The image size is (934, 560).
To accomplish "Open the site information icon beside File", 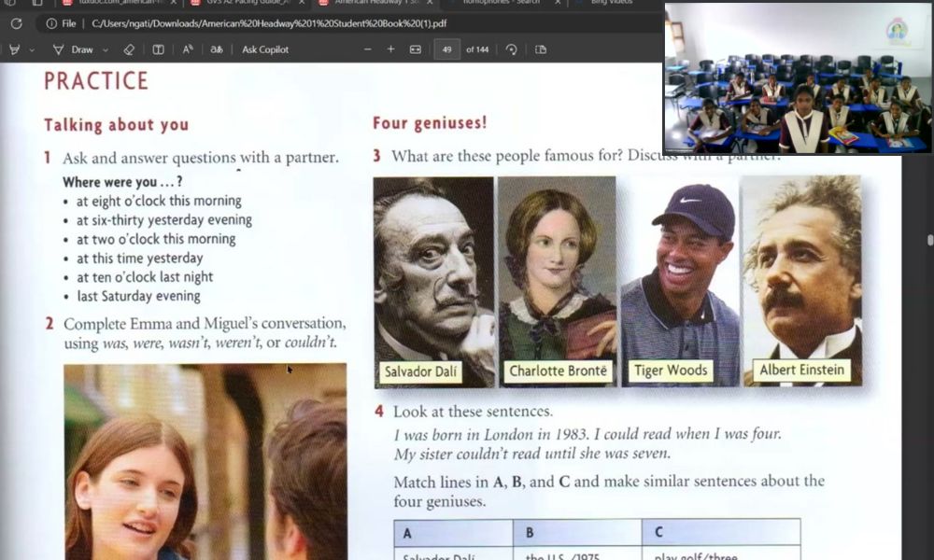I will [51, 24].
